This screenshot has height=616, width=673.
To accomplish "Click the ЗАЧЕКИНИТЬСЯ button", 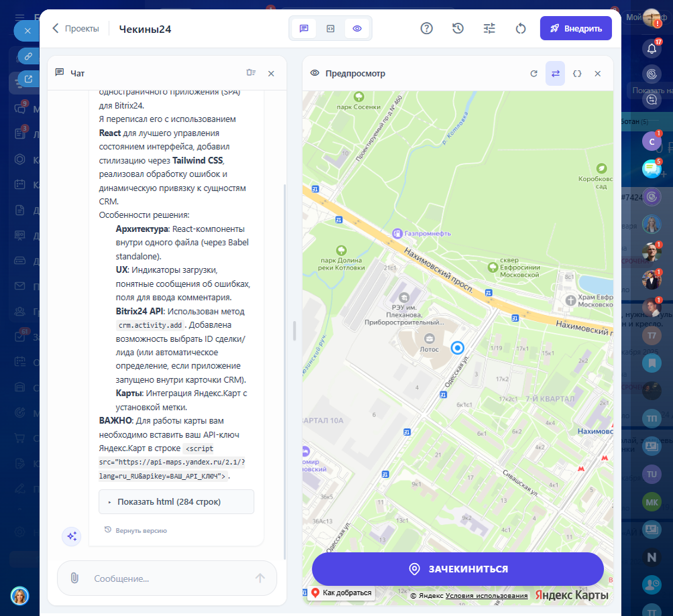I will pos(458,569).
